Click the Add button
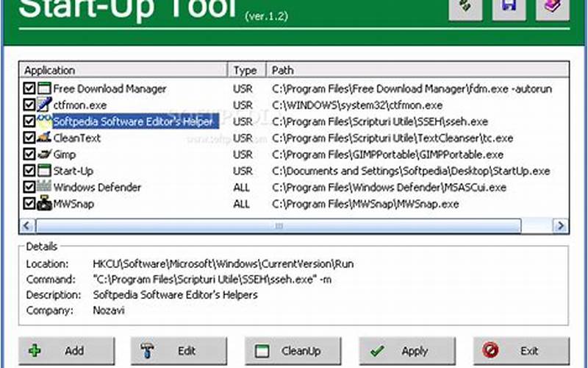 66,351
